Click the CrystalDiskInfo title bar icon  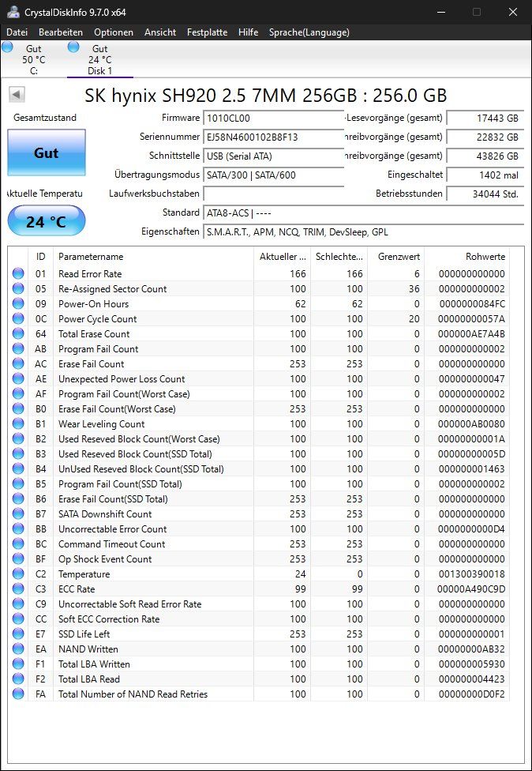(14, 12)
